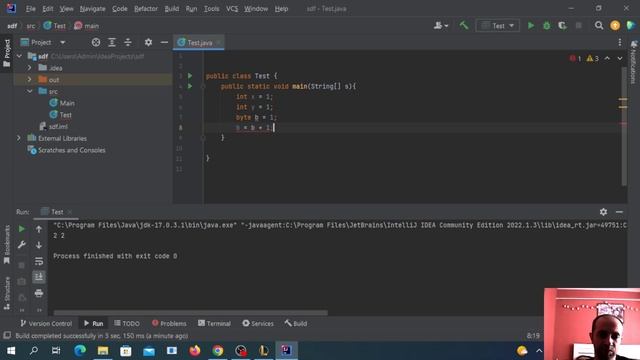Hide the Project tool window

pos(164,42)
